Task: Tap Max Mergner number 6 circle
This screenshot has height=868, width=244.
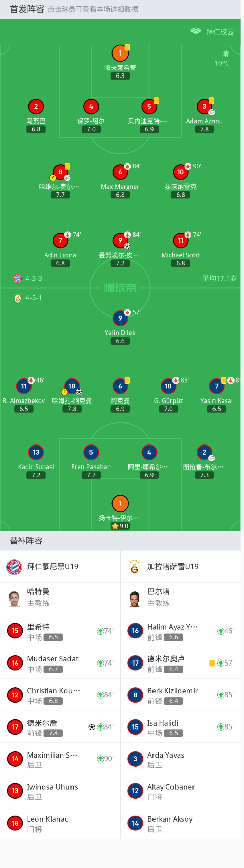Action: pyautogui.click(x=120, y=172)
